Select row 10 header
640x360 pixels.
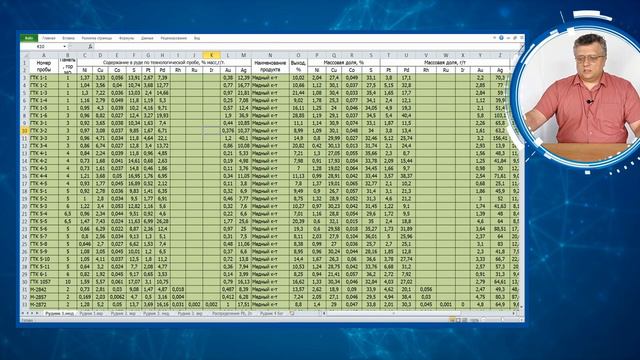pyautogui.click(x=24, y=131)
